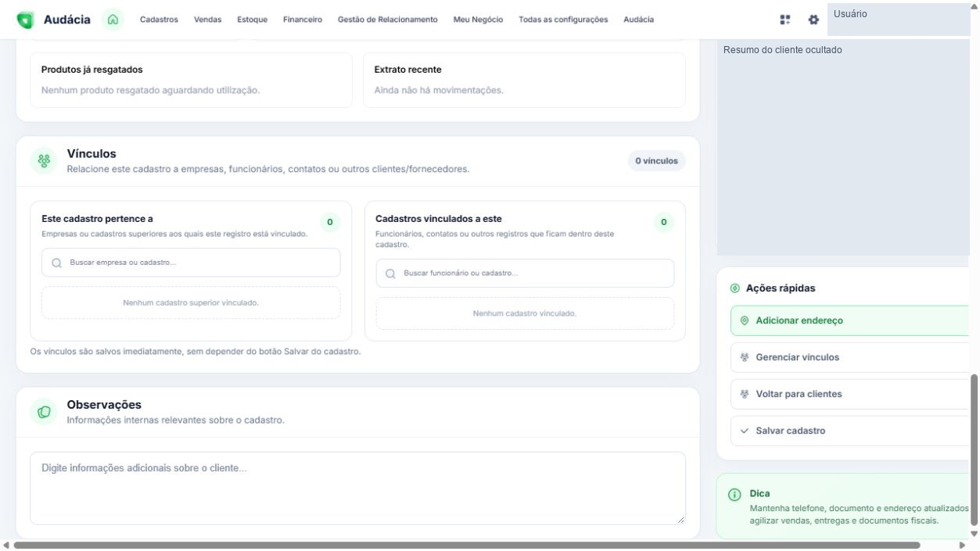Click the Vínculos section icon
The image size is (980, 551).
coord(44,161)
